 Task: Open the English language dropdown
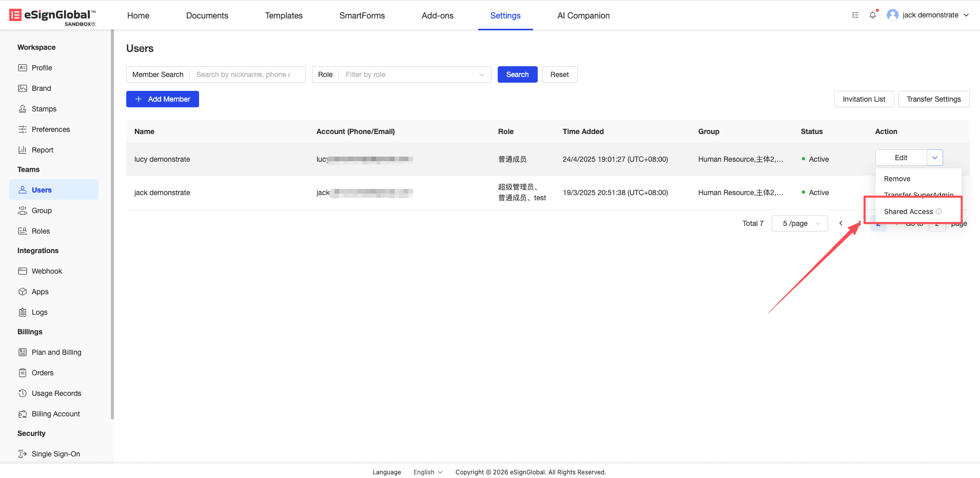click(x=428, y=472)
